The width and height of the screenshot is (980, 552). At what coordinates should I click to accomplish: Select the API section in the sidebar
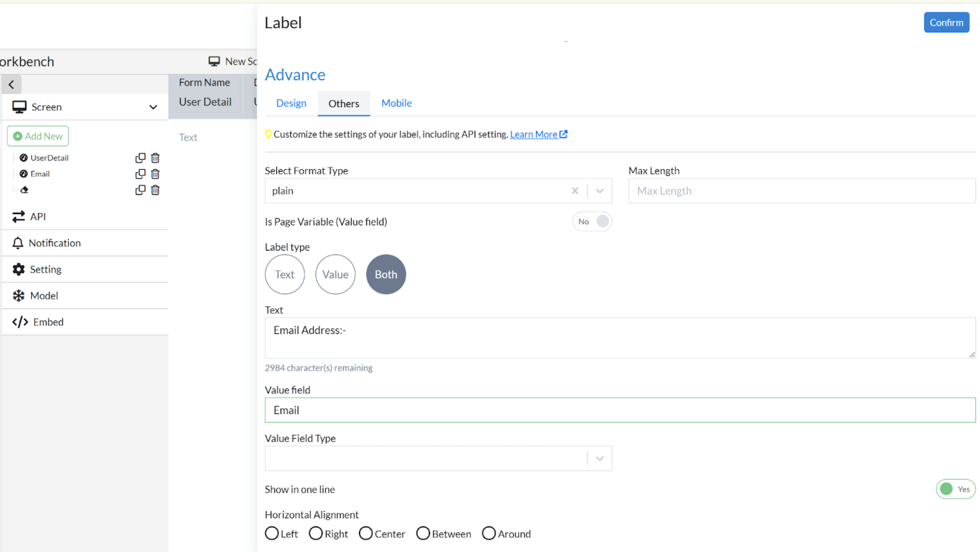(36, 216)
